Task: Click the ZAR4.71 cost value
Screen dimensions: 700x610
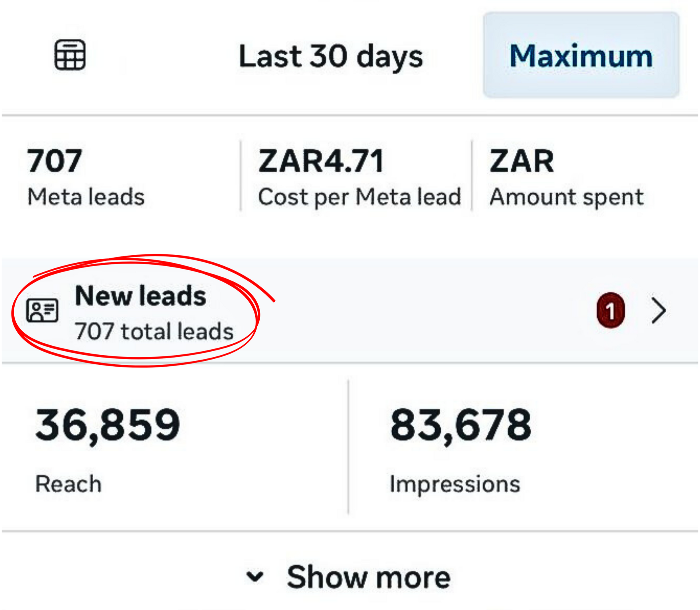Action: [321, 161]
